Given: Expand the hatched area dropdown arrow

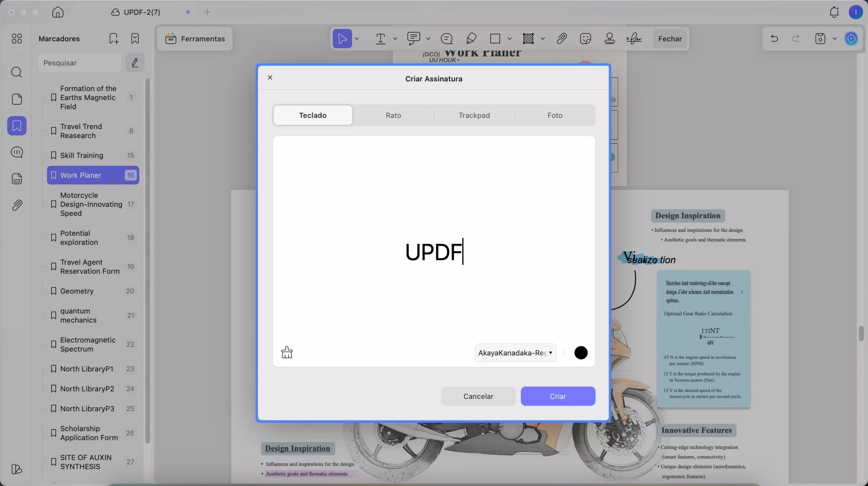Looking at the screenshot, I should pos(542,39).
